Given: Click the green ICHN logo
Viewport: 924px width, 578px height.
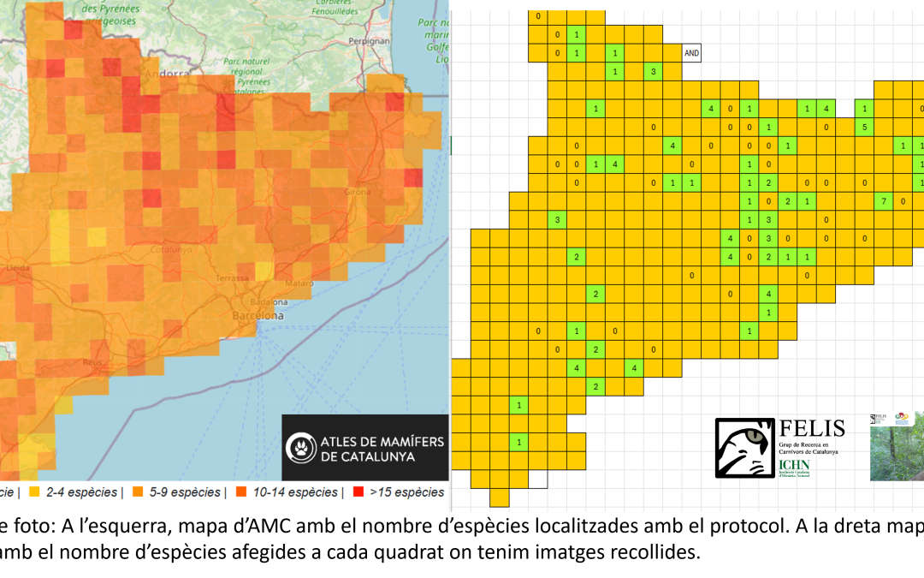Looking at the screenshot, I should point(792,467).
